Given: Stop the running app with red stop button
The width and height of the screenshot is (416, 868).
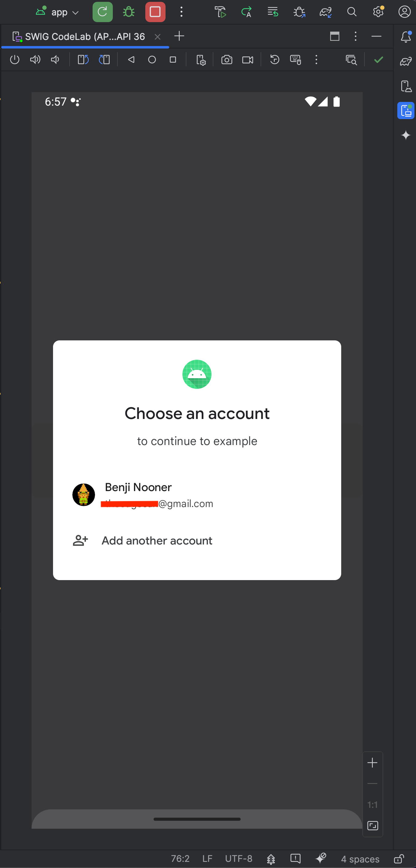Looking at the screenshot, I should [x=155, y=12].
